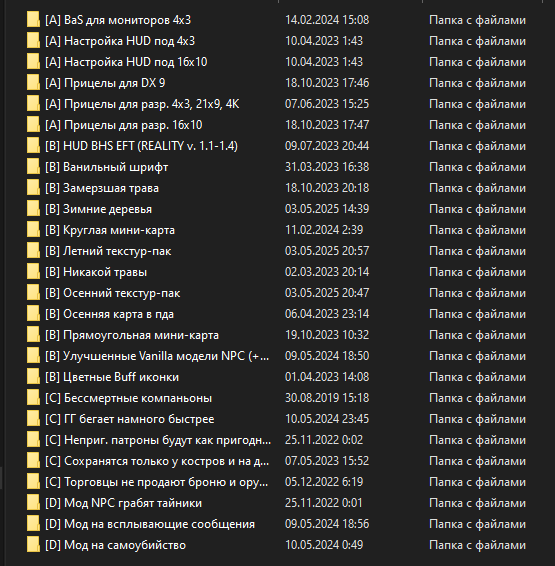Click date 30.08.2019 15:18 in the list
The image size is (555, 566).
point(327,398)
